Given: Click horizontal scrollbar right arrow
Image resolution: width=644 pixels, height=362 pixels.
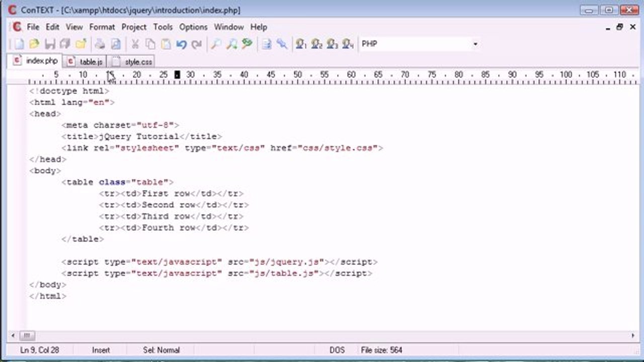Looking at the screenshot, I should coord(633,335).
